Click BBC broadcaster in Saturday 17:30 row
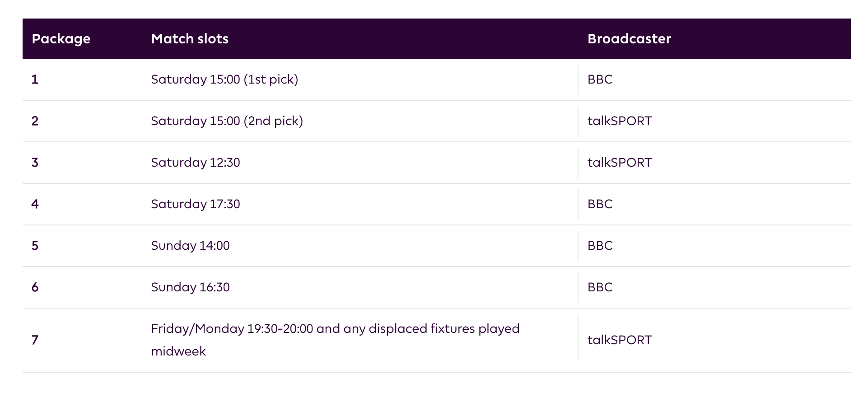 [x=600, y=204]
